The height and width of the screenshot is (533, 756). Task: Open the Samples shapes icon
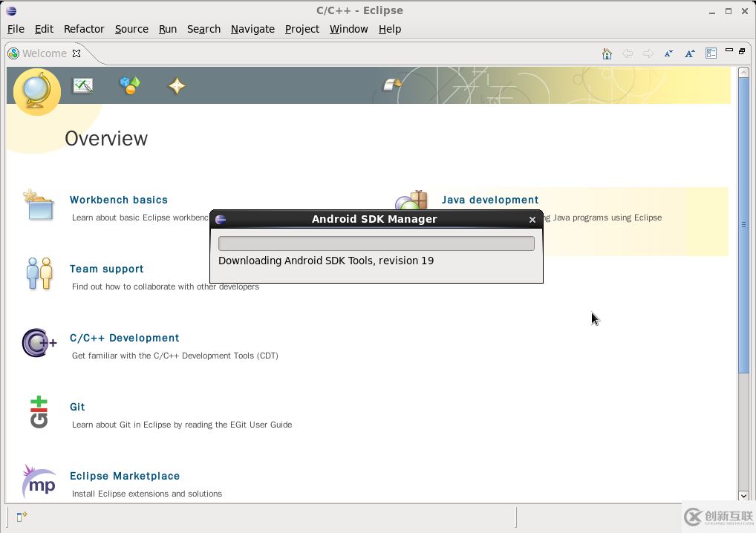pos(130,85)
